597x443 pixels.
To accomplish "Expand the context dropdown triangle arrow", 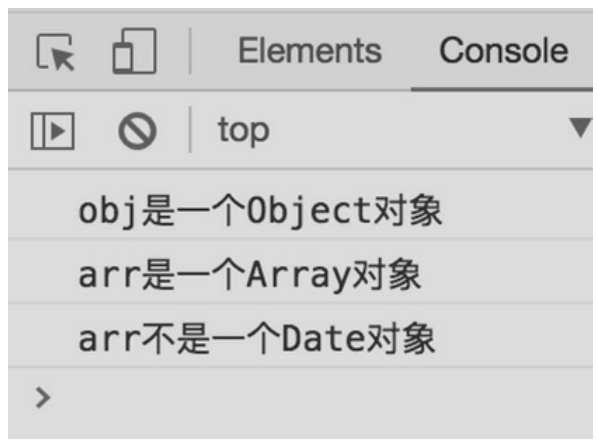I will [581, 127].
